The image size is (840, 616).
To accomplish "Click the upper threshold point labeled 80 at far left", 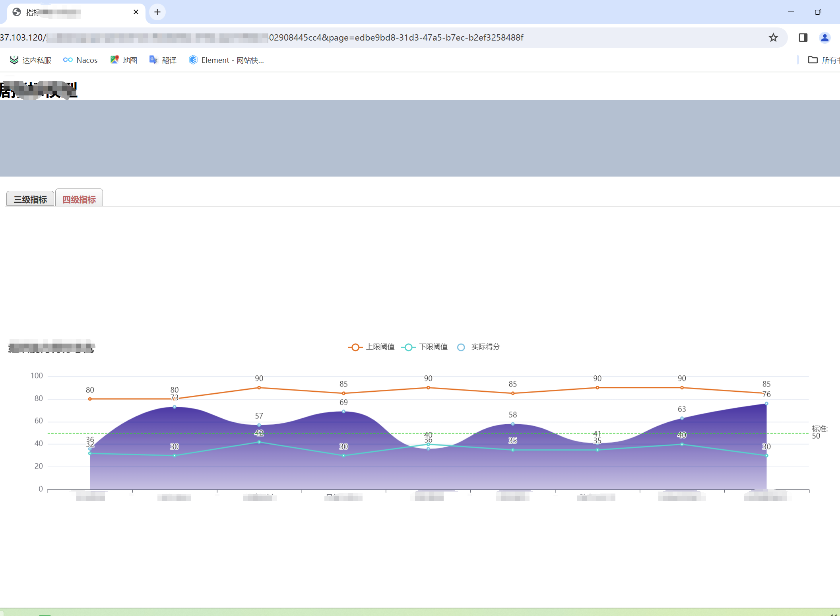I will click(90, 399).
